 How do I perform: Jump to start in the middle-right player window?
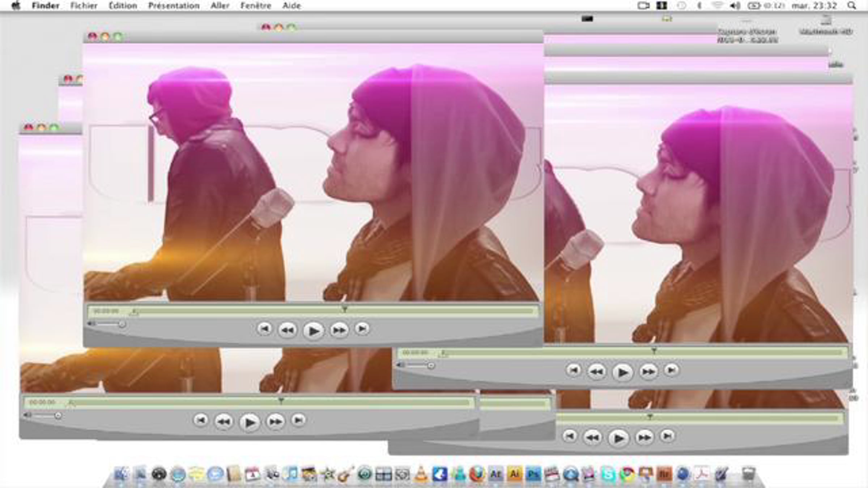[574, 370]
